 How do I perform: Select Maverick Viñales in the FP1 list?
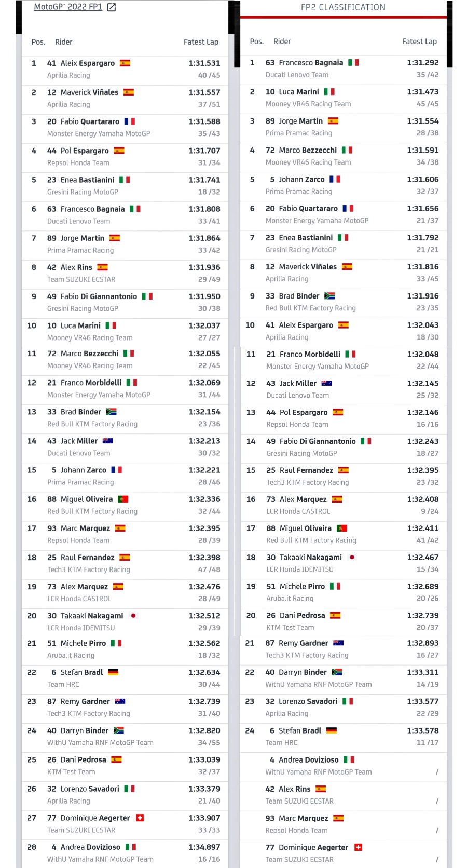pyautogui.click(x=89, y=92)
